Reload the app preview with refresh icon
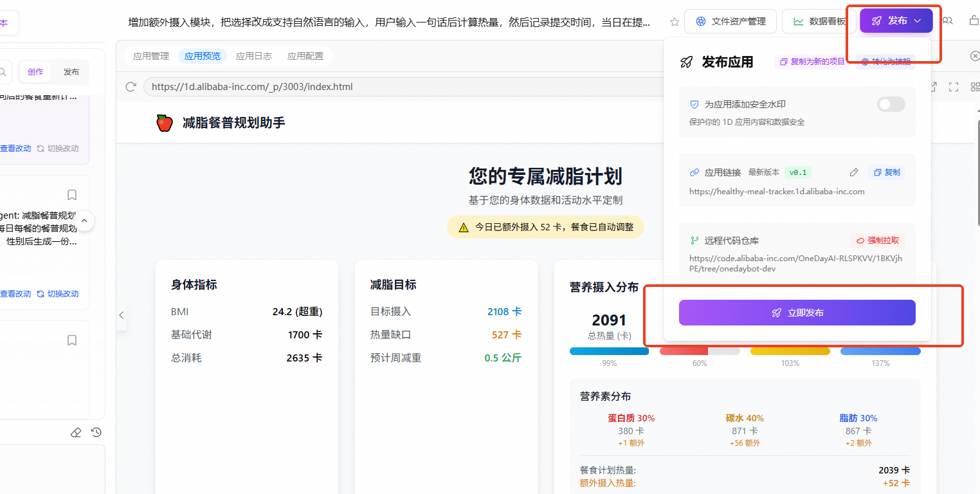The image size is (980, 494). pos(131,87)
